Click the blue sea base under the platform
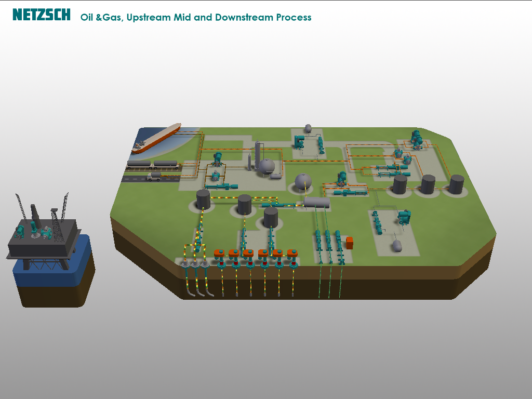The height and width of the screenshot is (399, 532). (54, 261)
